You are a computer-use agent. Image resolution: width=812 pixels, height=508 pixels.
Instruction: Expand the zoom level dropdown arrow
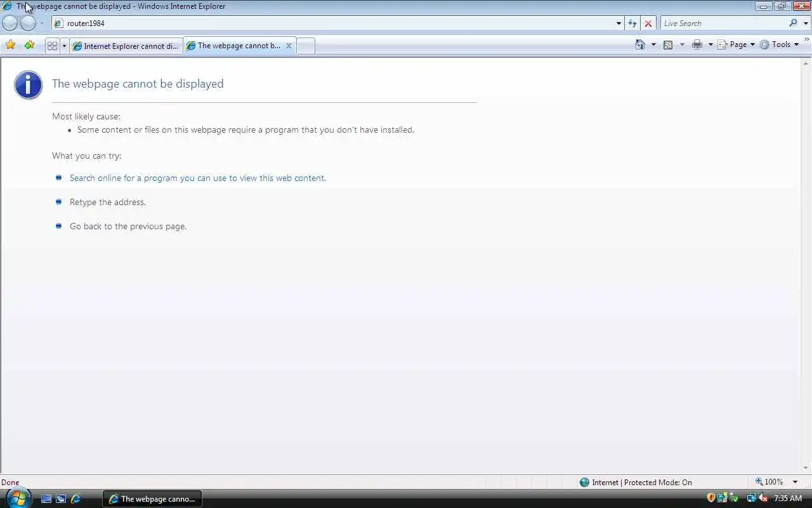point(795,482)
